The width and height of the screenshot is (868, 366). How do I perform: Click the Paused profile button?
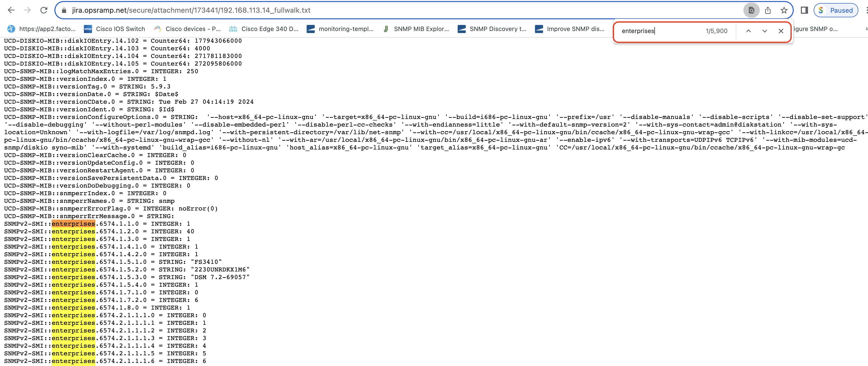(x=836, y=10)
